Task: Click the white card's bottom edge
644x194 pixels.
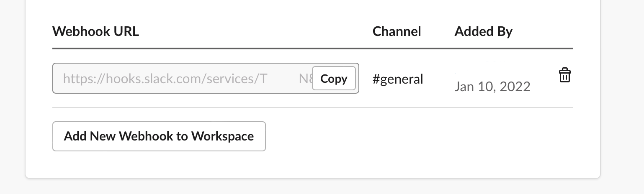Action: click(x=312, y=178)
